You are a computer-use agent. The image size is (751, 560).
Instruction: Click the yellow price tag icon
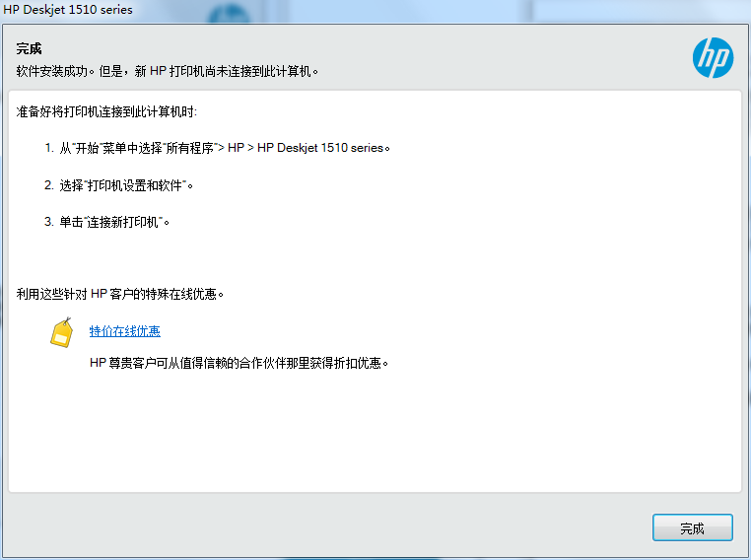[62, 332]
